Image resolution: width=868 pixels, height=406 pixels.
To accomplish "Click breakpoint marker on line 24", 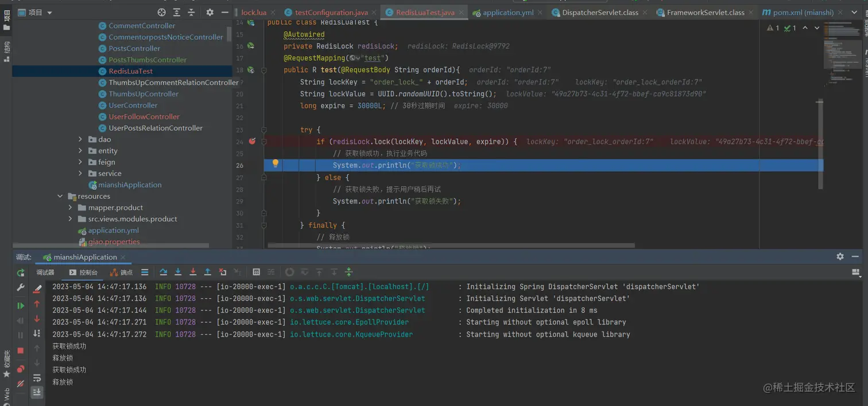I will (252, 141).
